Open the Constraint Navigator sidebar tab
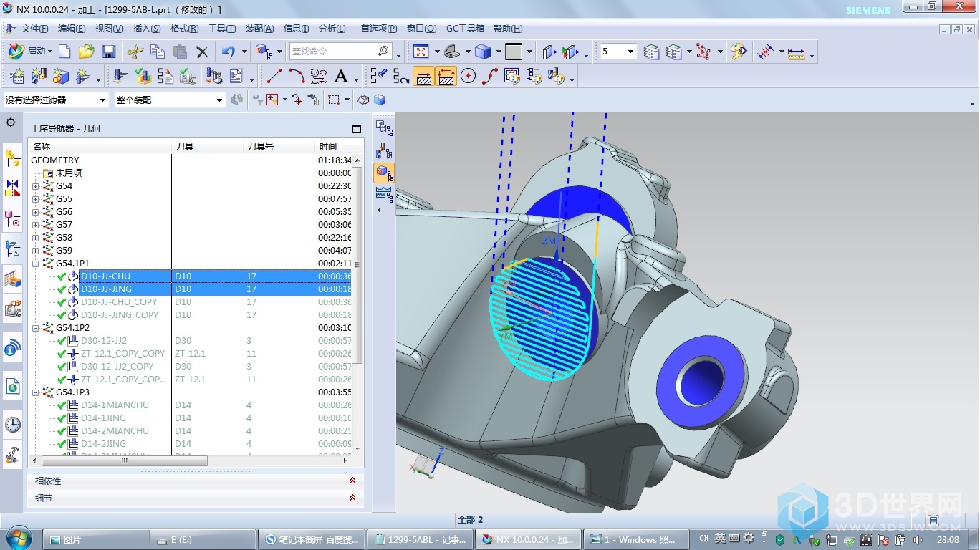 pos(12,188)
